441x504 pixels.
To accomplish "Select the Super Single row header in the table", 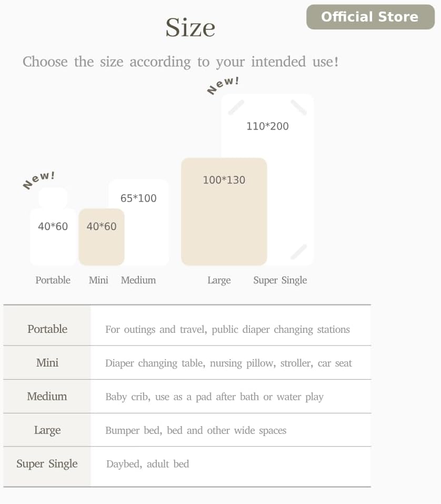I will (47, 464).
